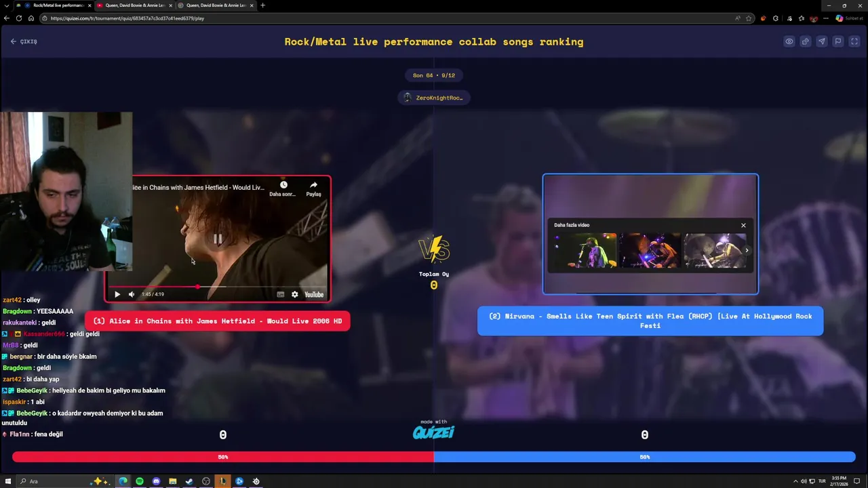This screenshot has width=868, height=488.
Task: Go back with the ÇIKIŞ exit button
Action: (24, 41)
